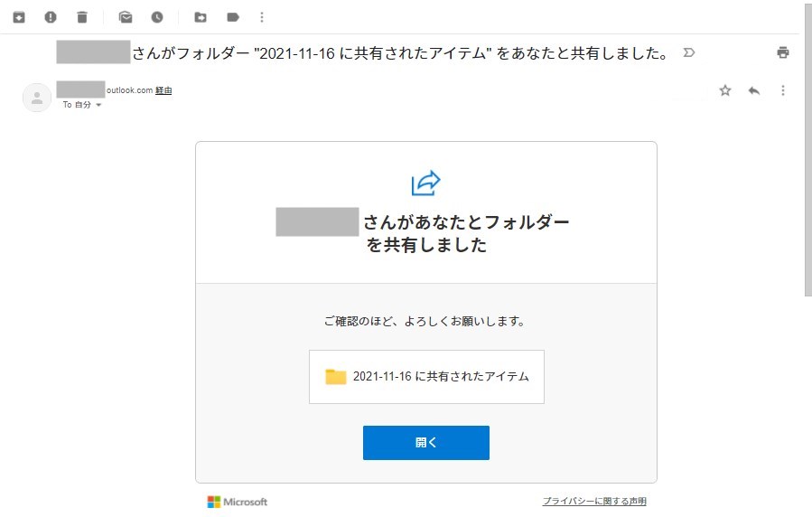Archive this email
Screen dimensions: 812x517
coord(19,17)
